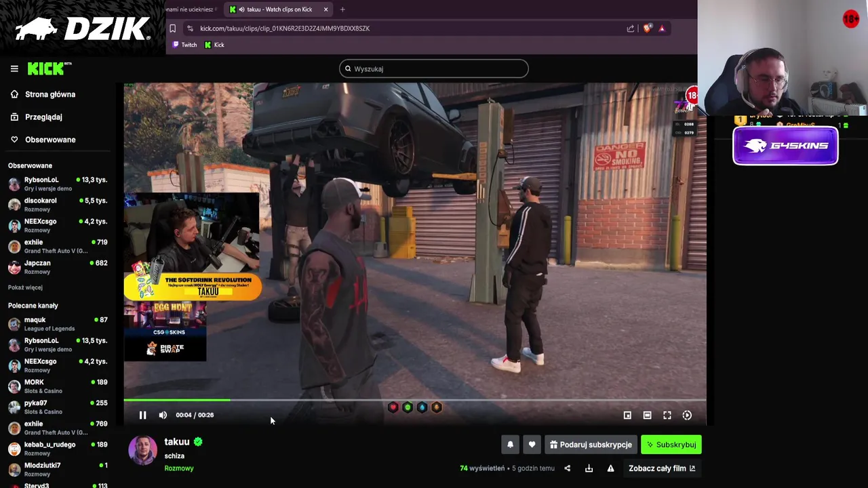Open the MORK Slots & Casino channel
Image resolution: width=868 pixels, height=488 pixels.
point(58,386)
